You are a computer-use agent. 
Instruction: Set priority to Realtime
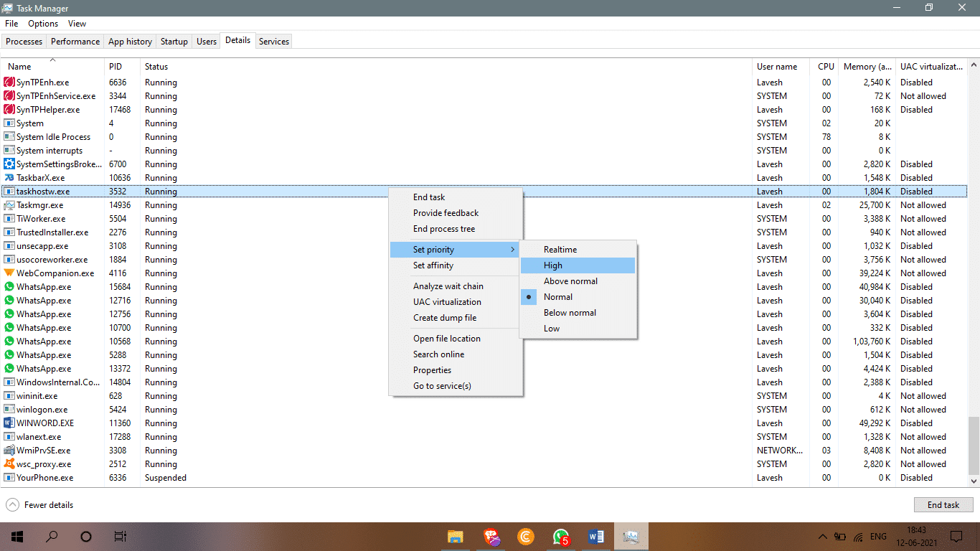coord(578,250)
